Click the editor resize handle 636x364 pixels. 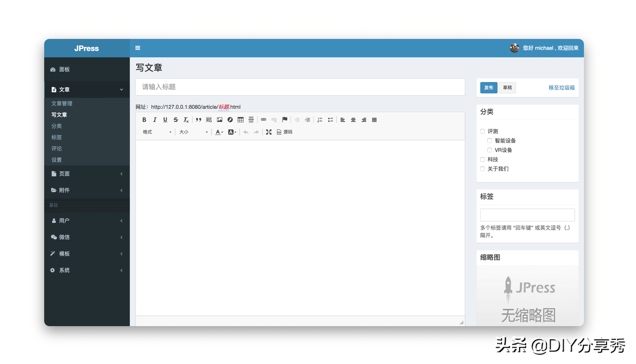461,322
